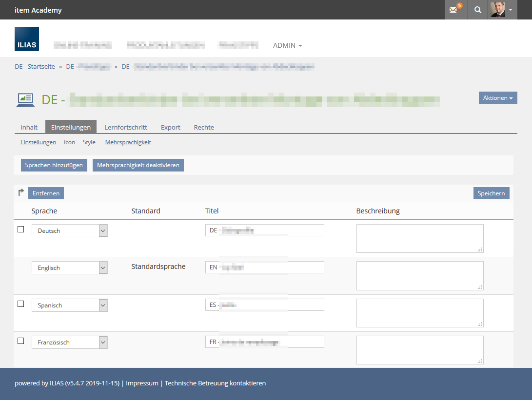Click the search magnifier icon
532x400 pixels.
[x=478, y=10]
